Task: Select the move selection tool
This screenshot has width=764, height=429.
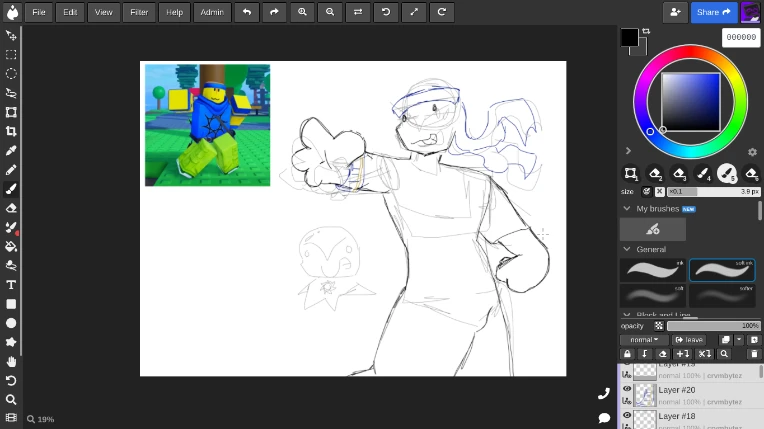Action: [11, 36]
